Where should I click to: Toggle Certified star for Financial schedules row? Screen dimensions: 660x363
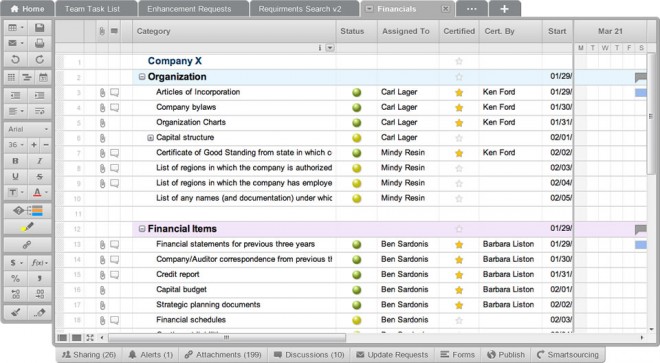click(459, 320)
